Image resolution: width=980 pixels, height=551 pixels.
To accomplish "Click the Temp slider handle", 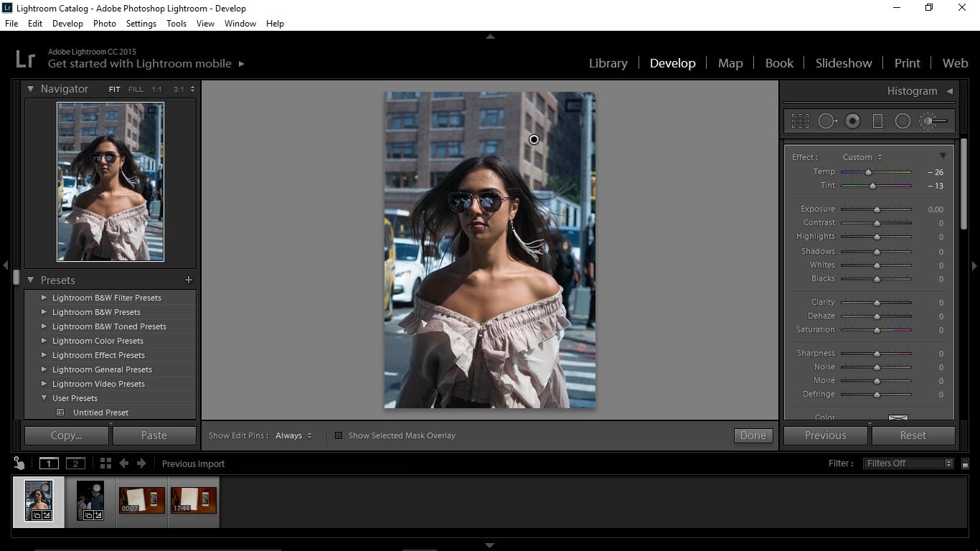I will (x=868, y=172).
